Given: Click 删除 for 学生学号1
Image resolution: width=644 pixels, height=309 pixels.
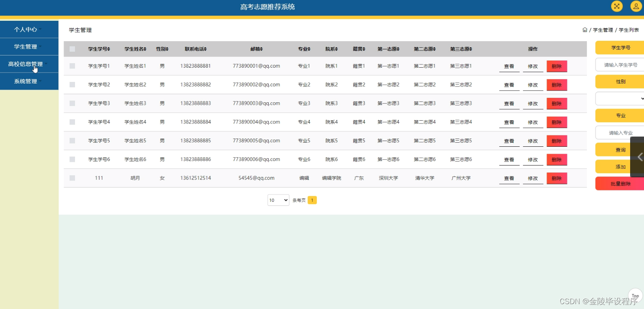Looking at the screenshot, I should click(557, 66).
